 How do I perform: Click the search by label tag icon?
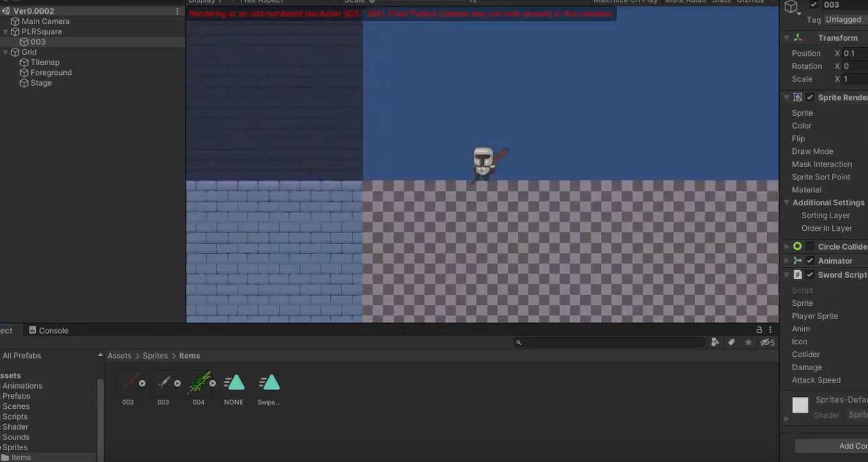(731, 343)
